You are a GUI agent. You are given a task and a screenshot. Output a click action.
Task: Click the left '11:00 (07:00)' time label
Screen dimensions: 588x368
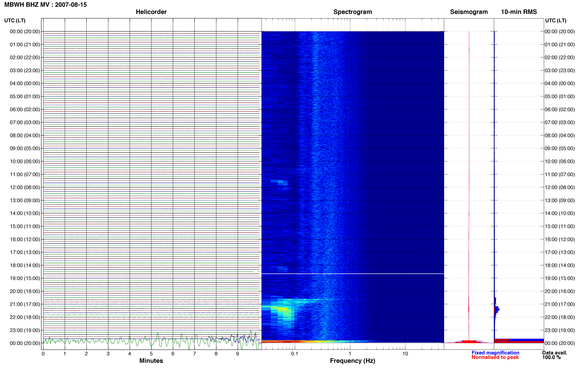25,174
